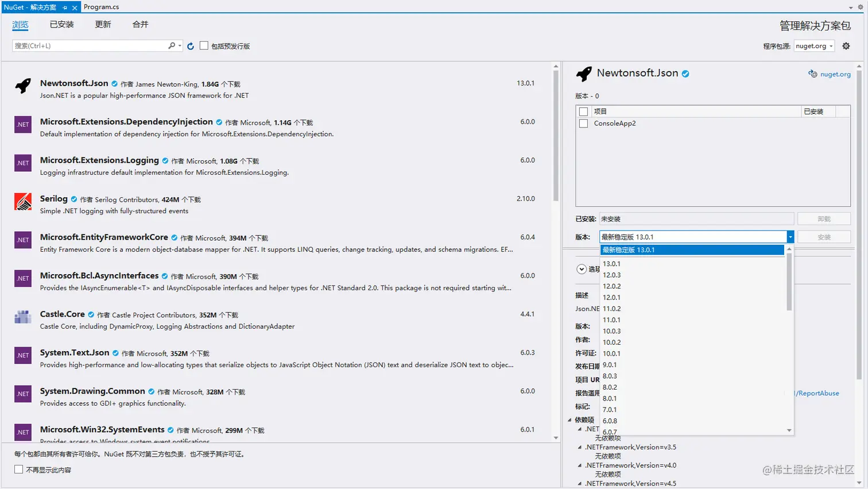Viewport: 868px width, 489px height.
Task: Check the ConsoleApp2 project checkbox
Action: (584, 124)
